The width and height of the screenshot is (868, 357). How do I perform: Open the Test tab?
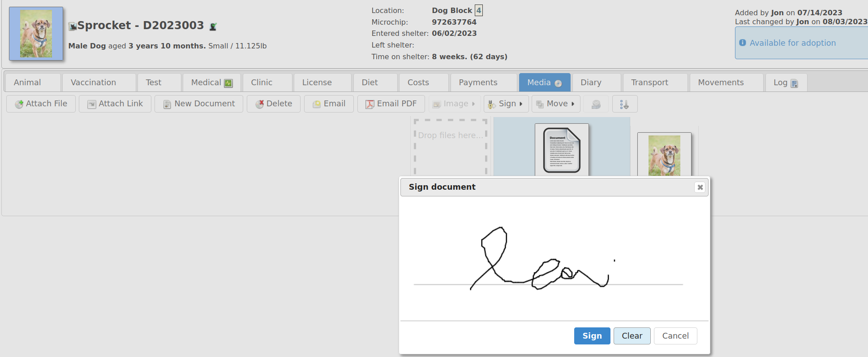pyautogui.click(x=159, y=83)
